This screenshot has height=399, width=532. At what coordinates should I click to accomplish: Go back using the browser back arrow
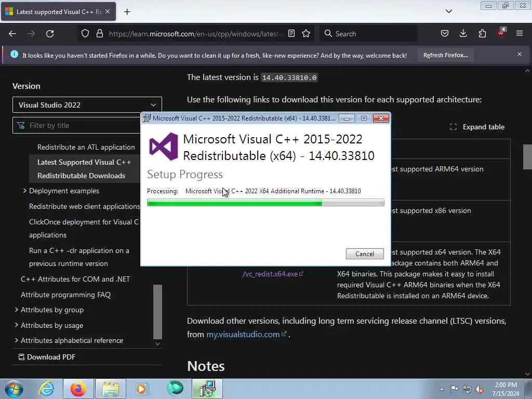tap(12, 34)
